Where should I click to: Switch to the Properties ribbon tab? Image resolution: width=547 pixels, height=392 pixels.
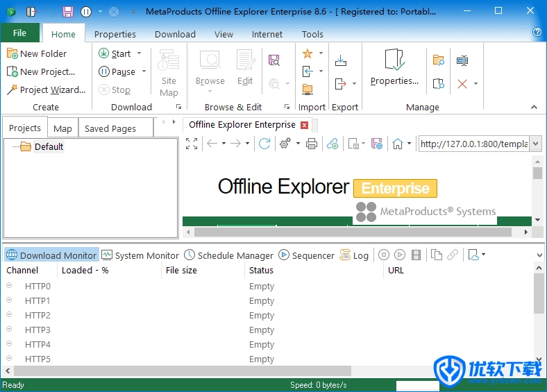tap(115, 34)
